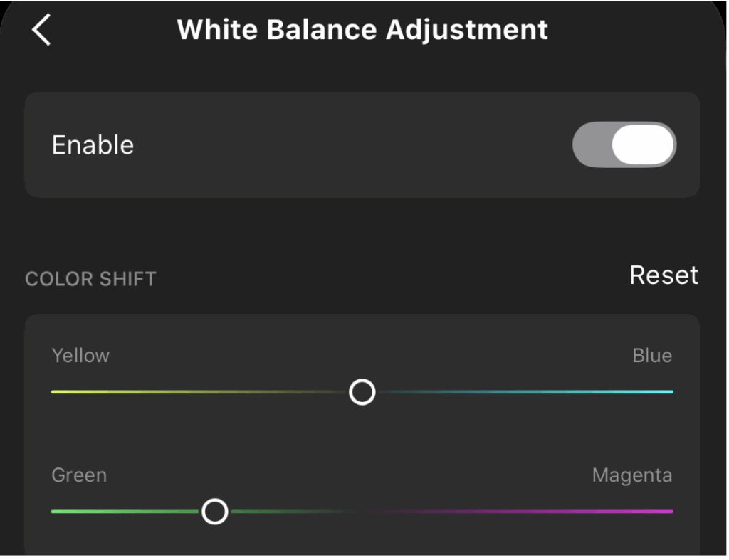Click the COLOR SHIFT section header
Image resolution: width=729 pixels, height=560 pixels.
90,278
